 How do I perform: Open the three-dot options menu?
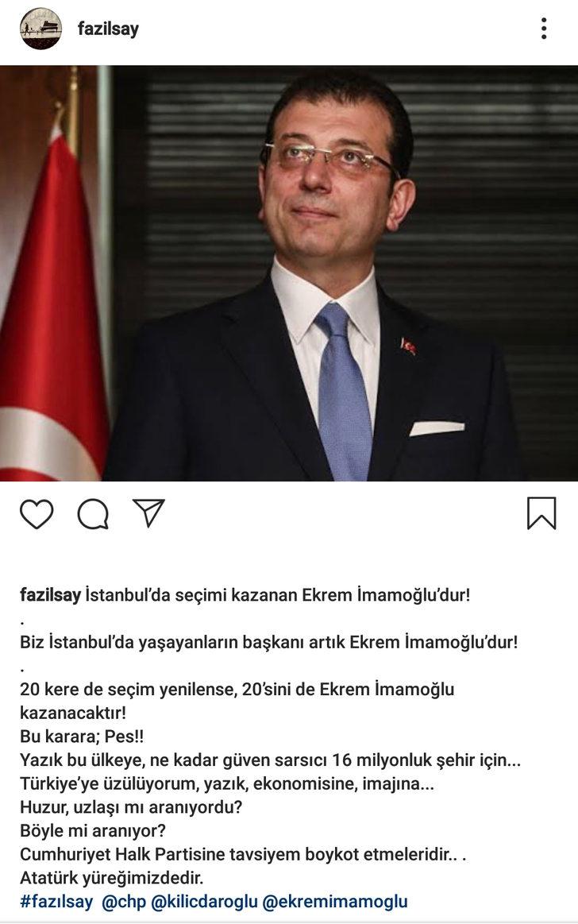point(544,29)
